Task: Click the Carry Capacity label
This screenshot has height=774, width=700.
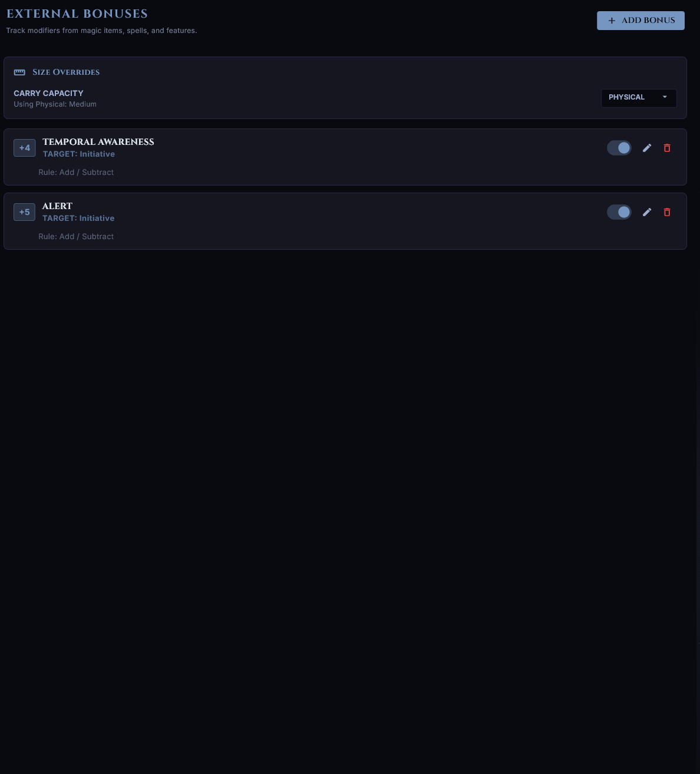Action: (48, 93)
